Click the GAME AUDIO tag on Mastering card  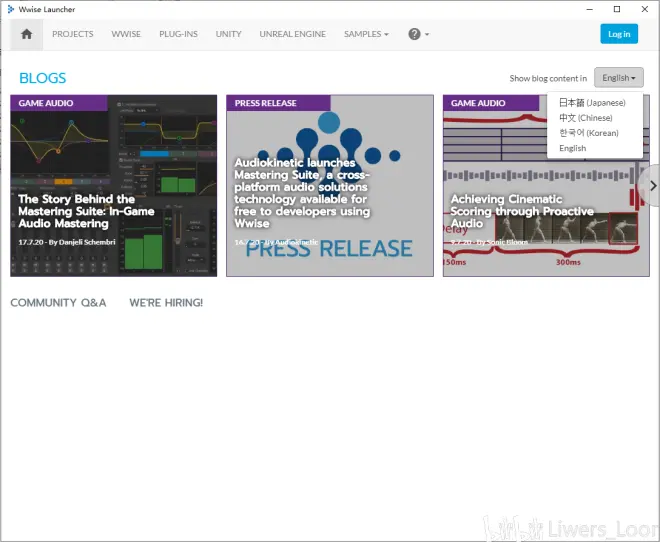tap(59, 103)
